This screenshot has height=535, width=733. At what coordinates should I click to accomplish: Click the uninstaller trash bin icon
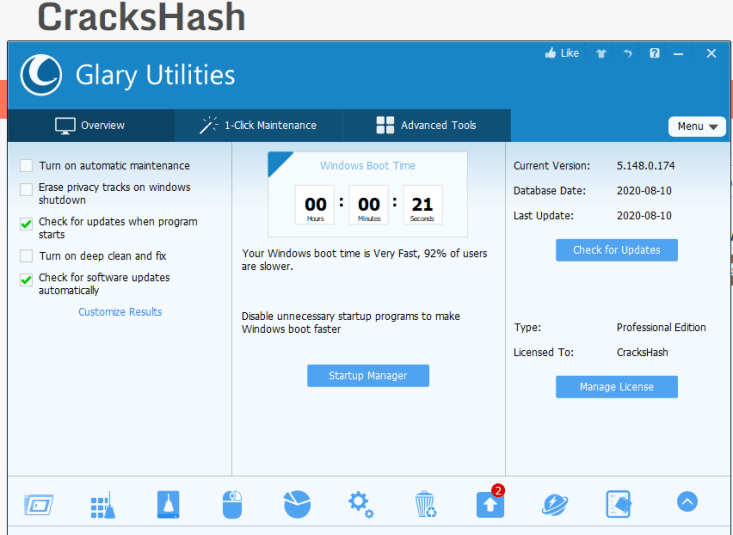(x=426, y=503)
